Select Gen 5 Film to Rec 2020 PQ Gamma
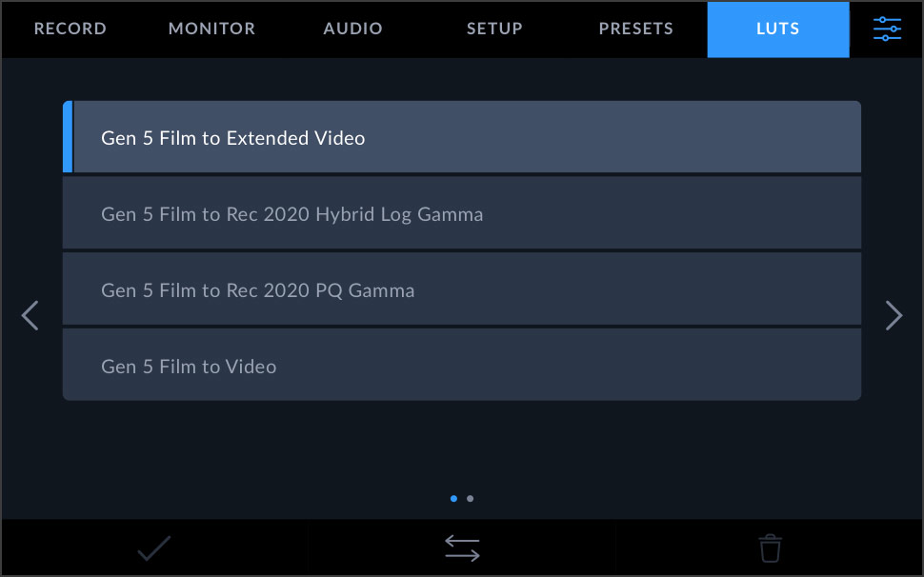Screen dimensions: 924x577 (462, 288)
